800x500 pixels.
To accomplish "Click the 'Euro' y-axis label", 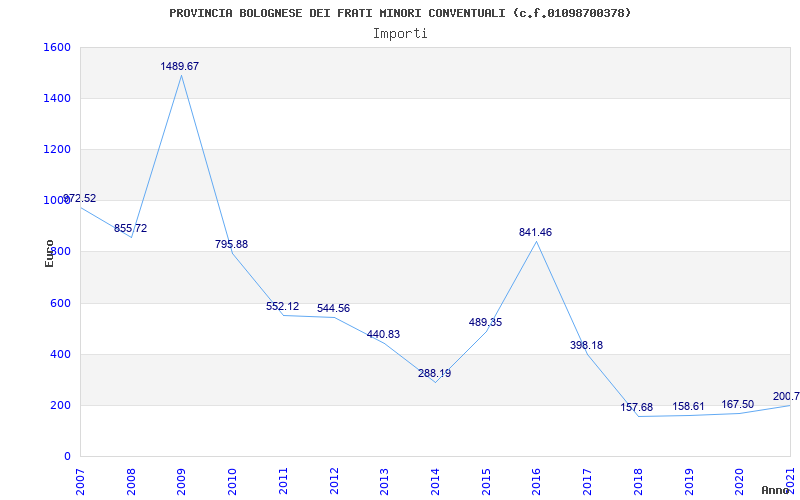I will tap(49, 254).
